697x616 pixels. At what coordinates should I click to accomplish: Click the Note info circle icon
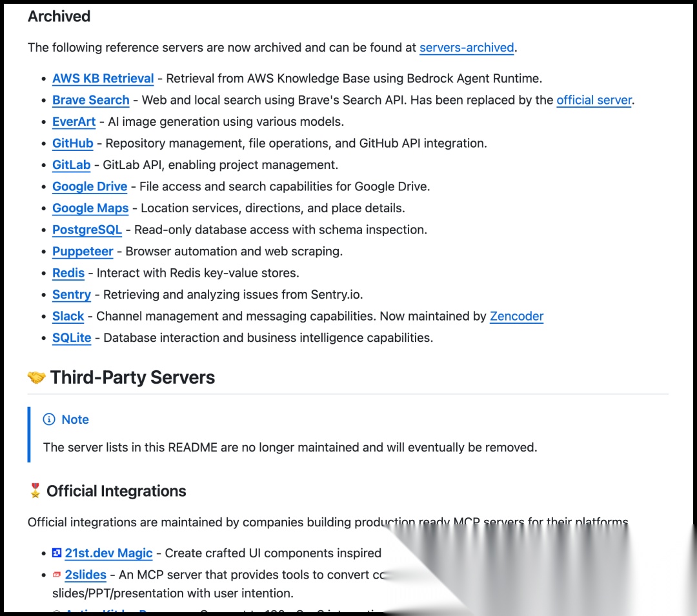click(x=49, y=419)
